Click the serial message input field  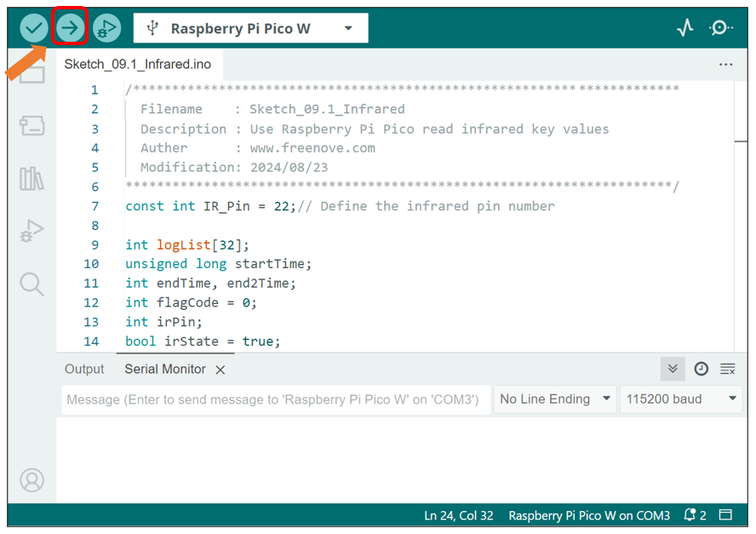tap(276, 399)
